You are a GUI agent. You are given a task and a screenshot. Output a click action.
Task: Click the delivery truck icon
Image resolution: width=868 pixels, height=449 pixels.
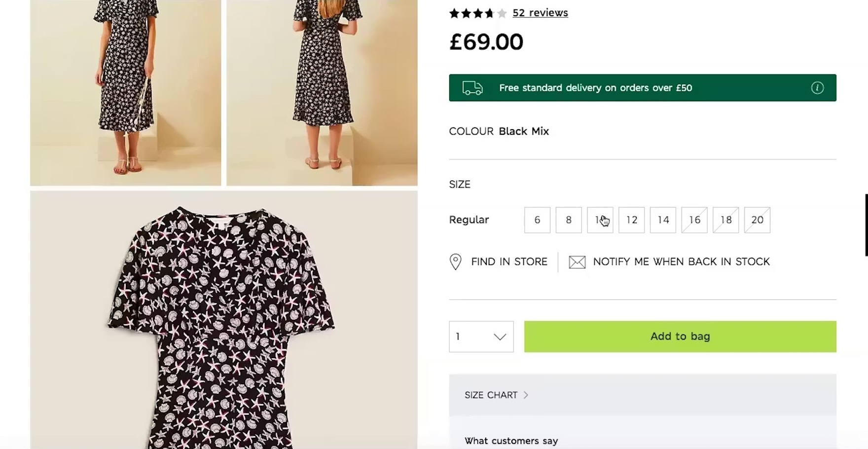pos(472,88)
